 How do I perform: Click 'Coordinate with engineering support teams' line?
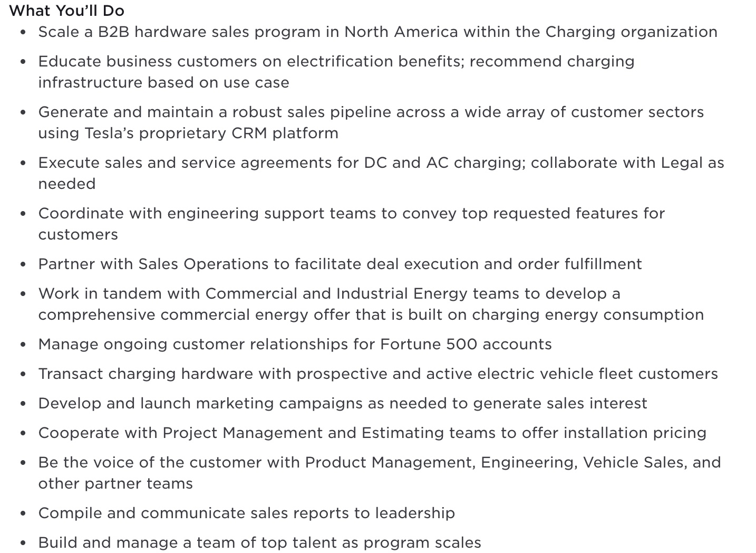coord(352,214)
